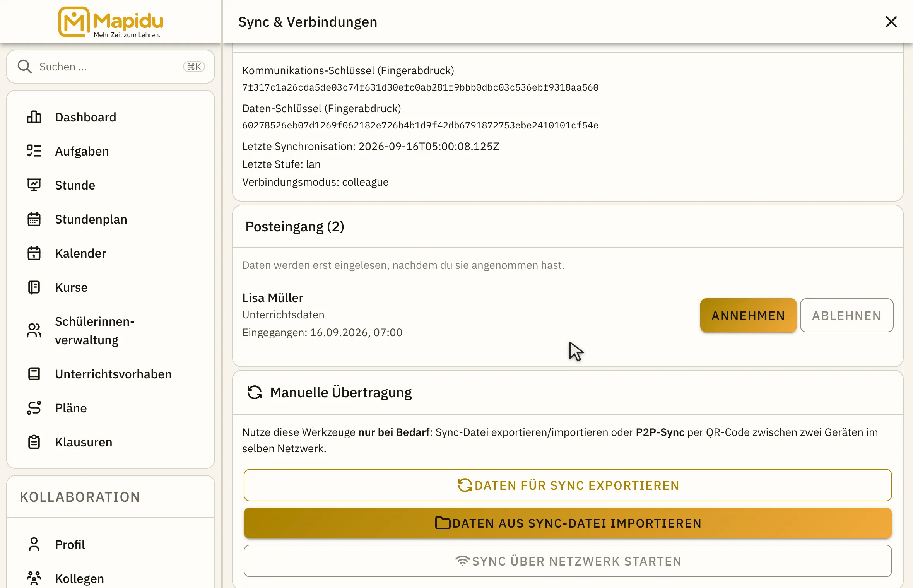Navigate to Stundenplan
The image size is (913, 588).
(x=111, y=219)
